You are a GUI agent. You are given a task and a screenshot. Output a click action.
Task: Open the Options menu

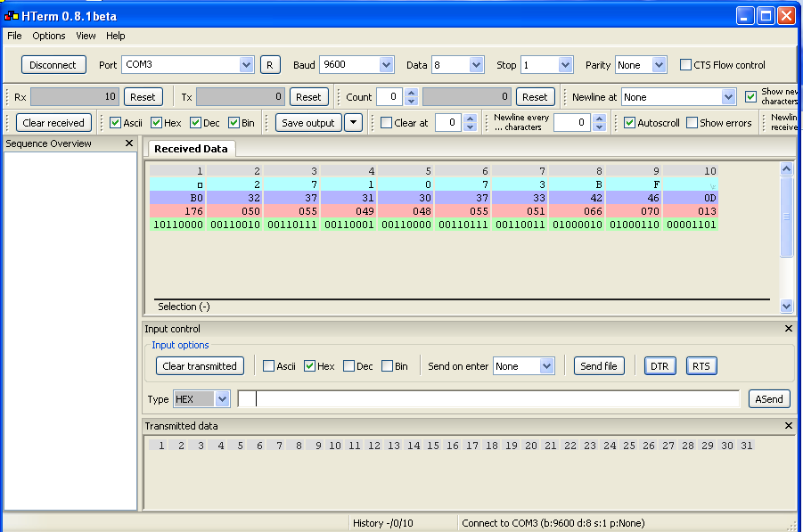coord(49,36)
